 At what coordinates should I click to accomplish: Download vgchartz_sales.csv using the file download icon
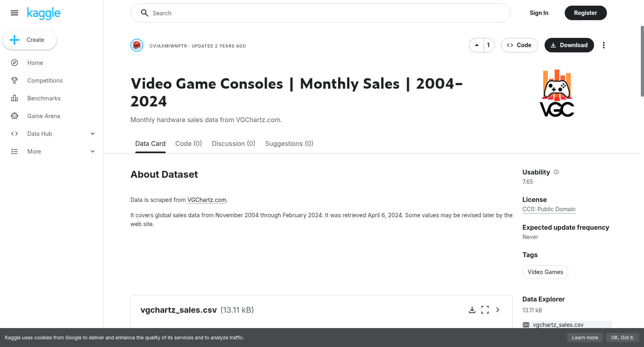coord(472,310)
